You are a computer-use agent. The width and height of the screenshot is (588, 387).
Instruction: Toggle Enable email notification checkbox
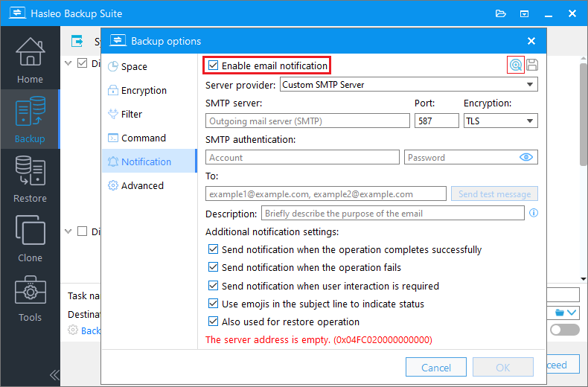pos(213,65)
